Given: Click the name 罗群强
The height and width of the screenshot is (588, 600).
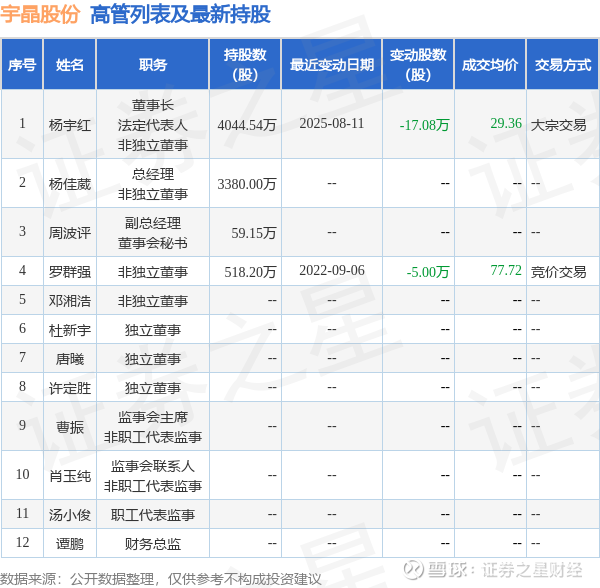Looking at the screenshot, I should click(x=70, y=272).
